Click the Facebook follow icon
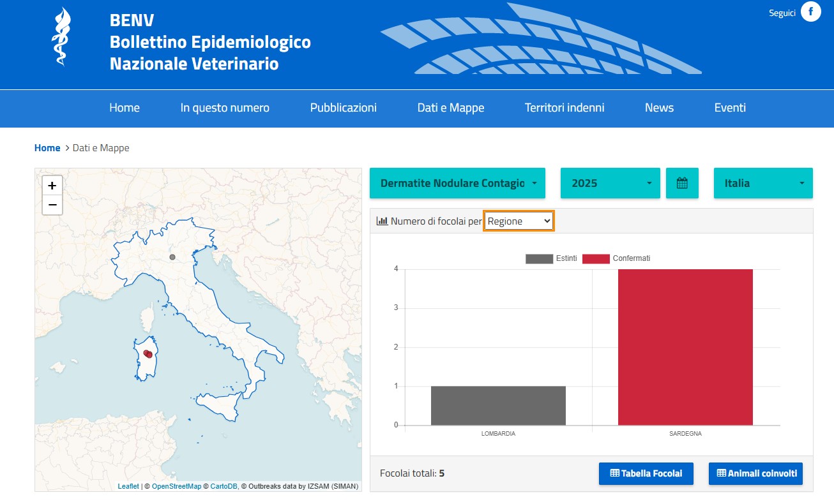This screenshot has width=834, height=504. tap(810, 12)
